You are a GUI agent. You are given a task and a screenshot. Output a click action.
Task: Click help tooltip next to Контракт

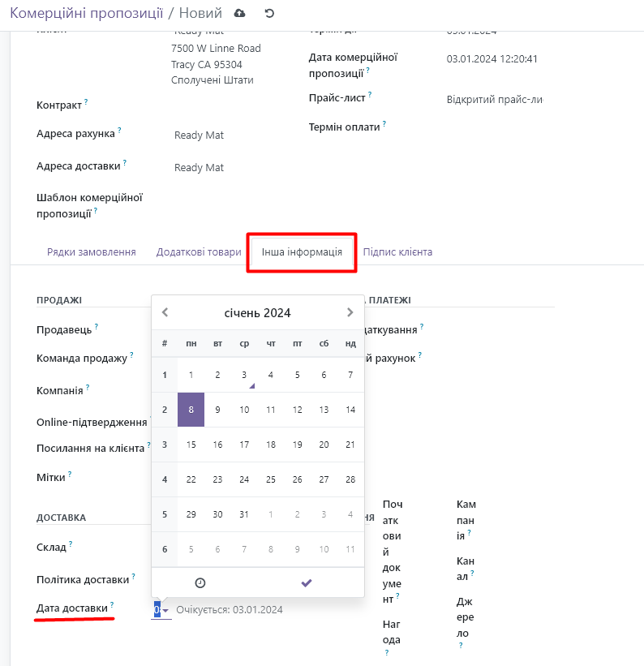pos(87,103)
